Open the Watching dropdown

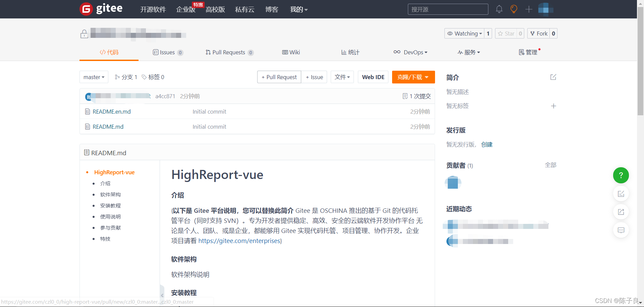tap(465, 34)
